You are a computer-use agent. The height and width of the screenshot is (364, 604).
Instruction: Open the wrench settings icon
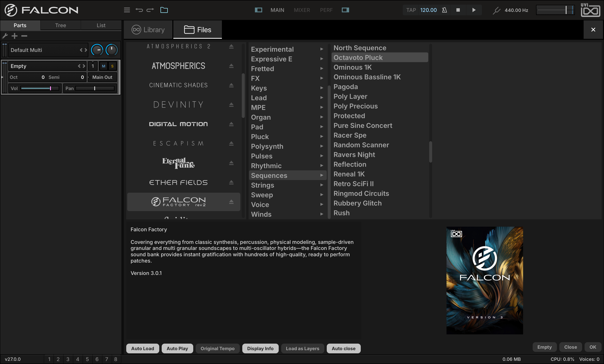(5, 36)
